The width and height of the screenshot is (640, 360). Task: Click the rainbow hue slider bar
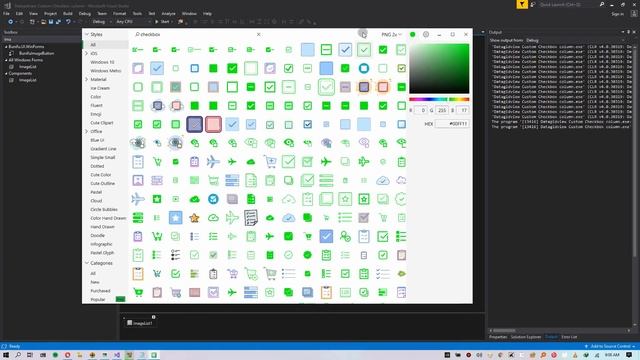pyautogui.click(x=439, y=99)
